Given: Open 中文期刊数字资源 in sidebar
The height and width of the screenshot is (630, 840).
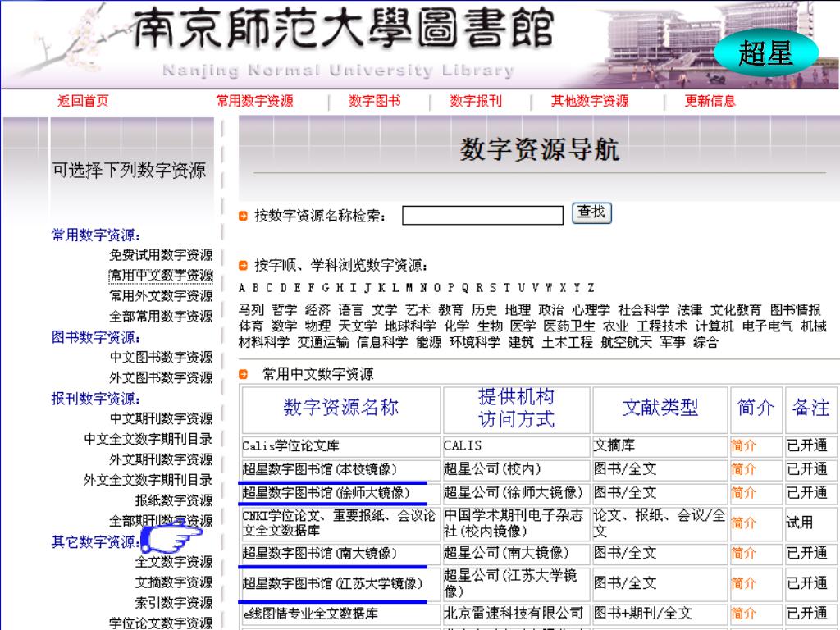Looking at the screenshot, I should (x=161, y=418).
